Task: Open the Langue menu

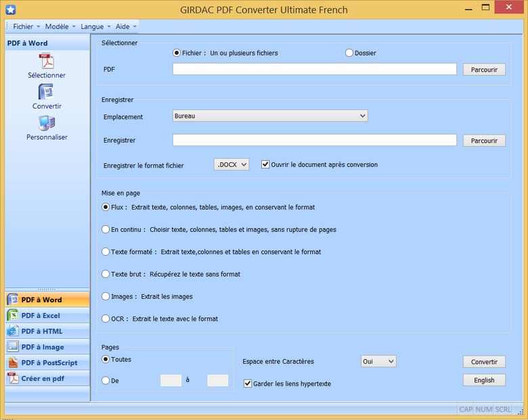Action: click(95, 26)
